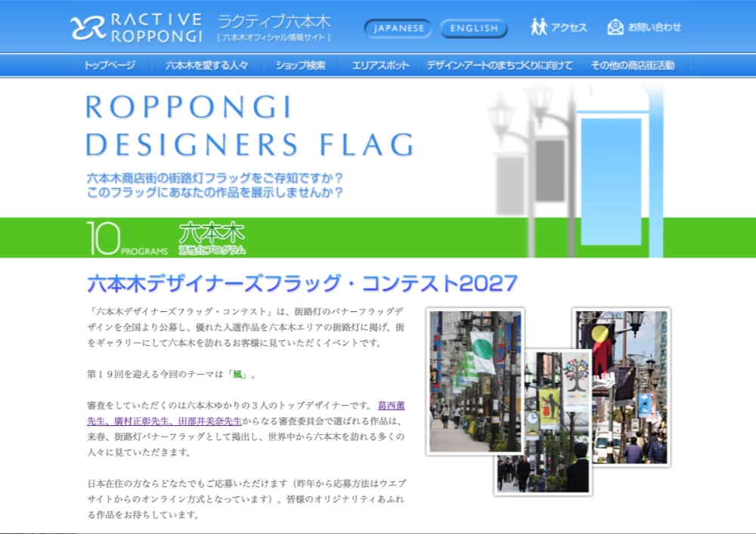
Task: Click the heading 六本木デザイナーズフラッグ・コンテスト2027
Action: click(302, 283)
